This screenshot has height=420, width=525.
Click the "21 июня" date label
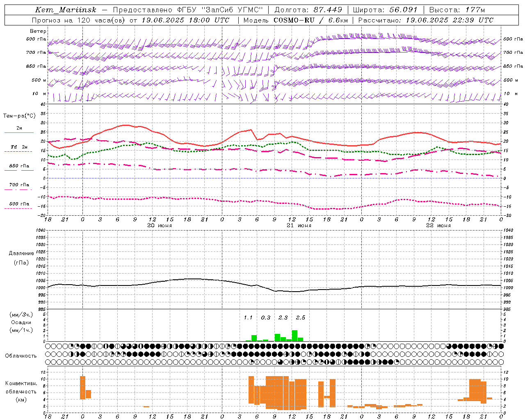tap(299, 226)
